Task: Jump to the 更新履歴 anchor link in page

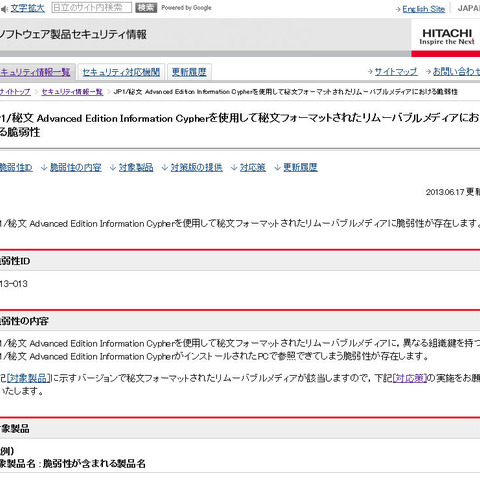Action: [300, 167]
